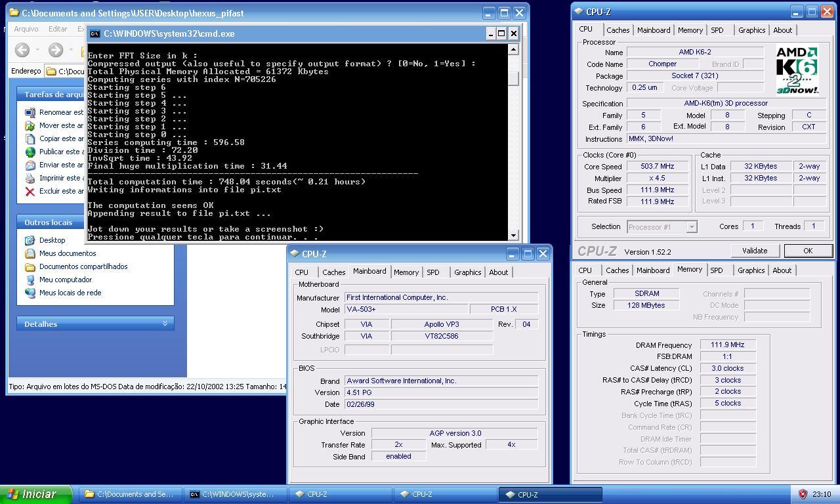Click the Explorer Forward arrow button

pyautogui.click(x=56, y=50)
